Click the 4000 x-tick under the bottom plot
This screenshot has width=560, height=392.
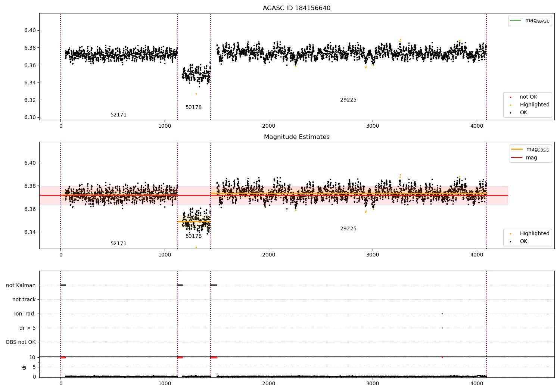pyautogui.click(x=477, y=383)
